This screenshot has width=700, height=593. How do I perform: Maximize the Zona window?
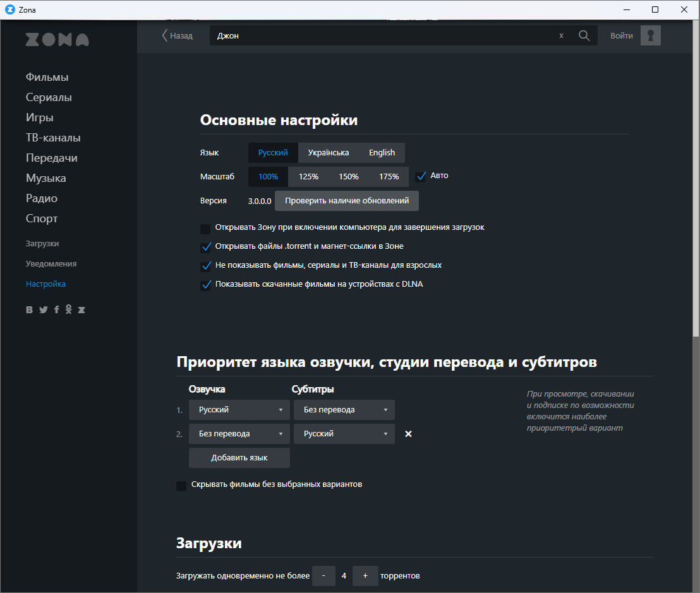pos(655,10)
